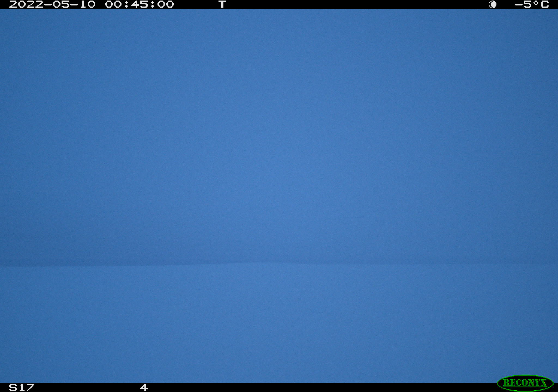Screen dimensions: 558x392
Task: Click the month 05 in the date
Action: (61, 4)
